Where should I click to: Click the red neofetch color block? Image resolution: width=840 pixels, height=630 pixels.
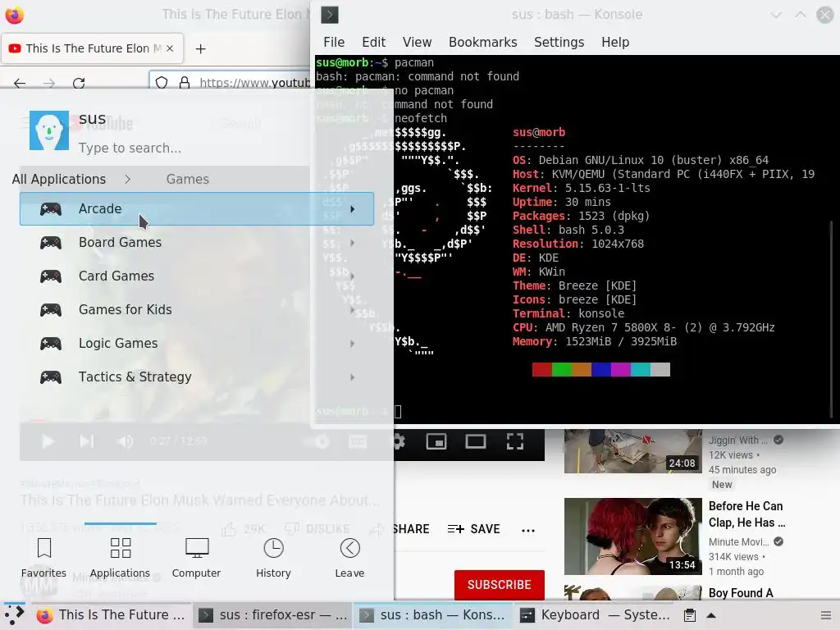[542, 370]
